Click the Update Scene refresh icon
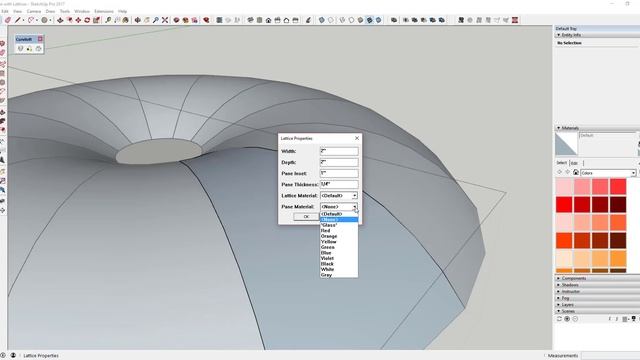Viewport: 640px width, 360px height. (559, 319)
